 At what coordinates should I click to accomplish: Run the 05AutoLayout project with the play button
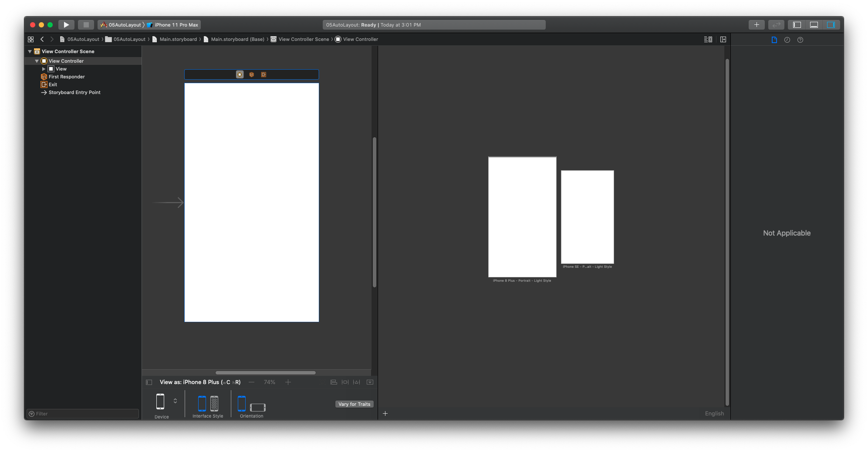pyautogui.click(x=66, y=25)
